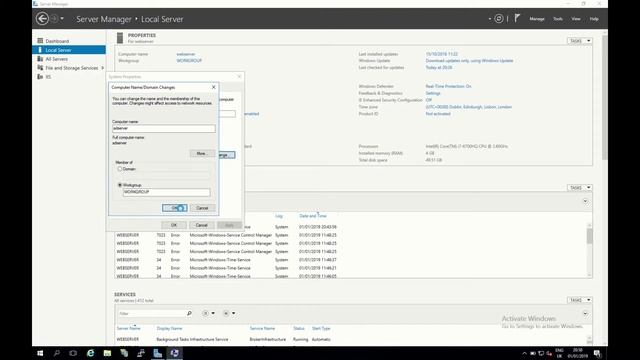The height and width of the screenshot is (360, 640).
Task: Open the Manage menu
Action: point(537,19)
